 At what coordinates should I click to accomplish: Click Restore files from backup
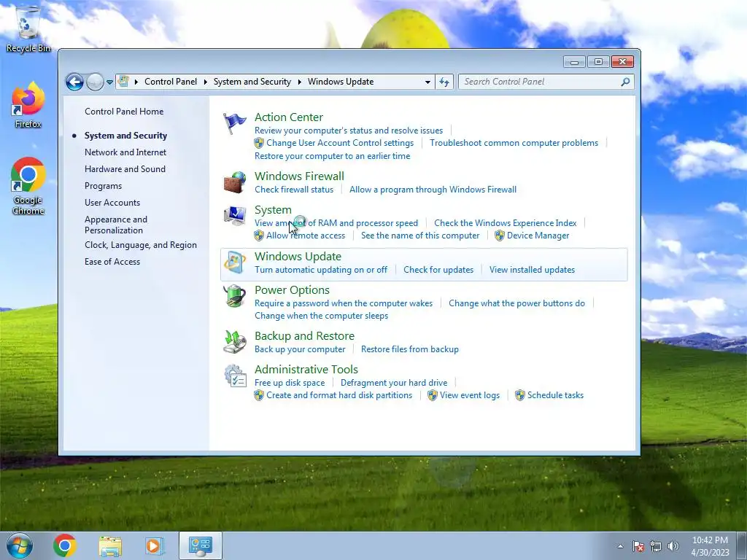pos(410,349)
